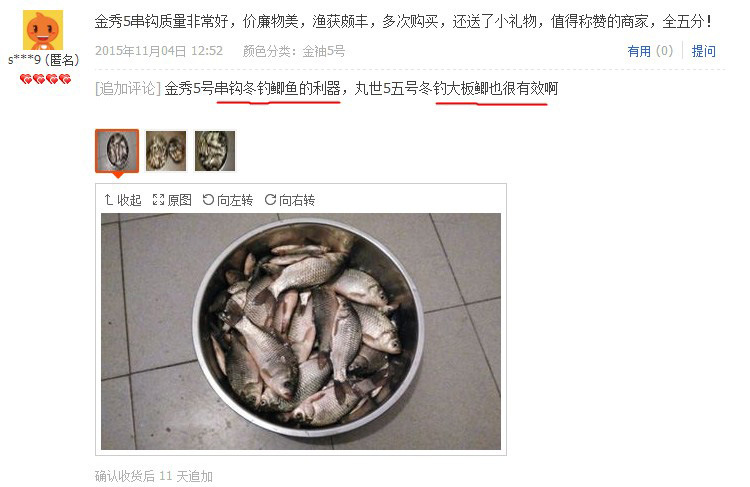Click the 提问 link
This screenshot has width=750, height=487.
704,51
